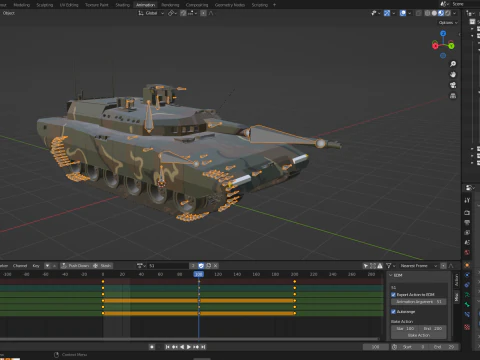The width and height of the screenshot is (480, 360).
Task: Switch to the Scripting workspace tab
Action: pyautogui.click(x=260, y=5)
